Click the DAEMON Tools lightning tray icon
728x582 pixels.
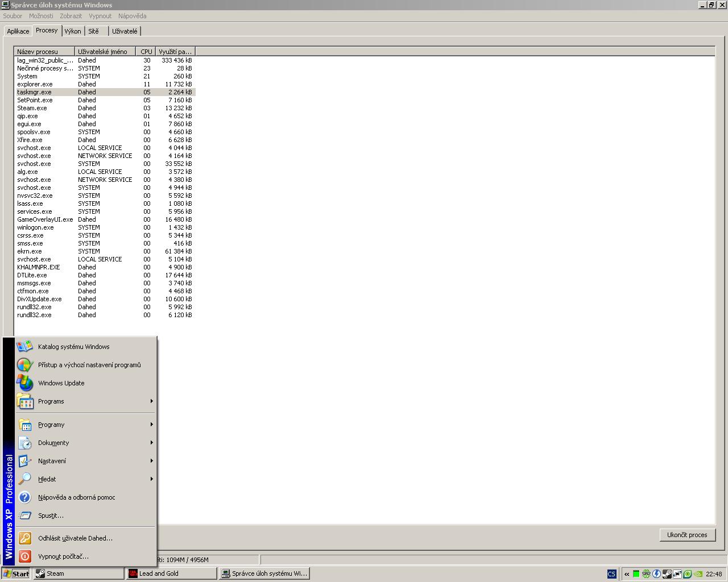(x=656, y=574)
